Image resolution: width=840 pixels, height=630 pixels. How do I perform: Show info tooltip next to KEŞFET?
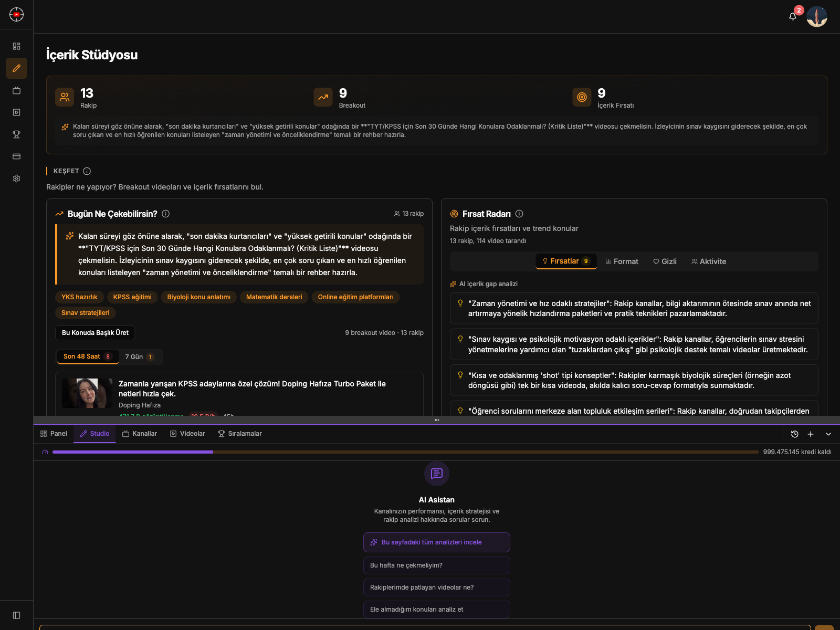pos(87,171)
